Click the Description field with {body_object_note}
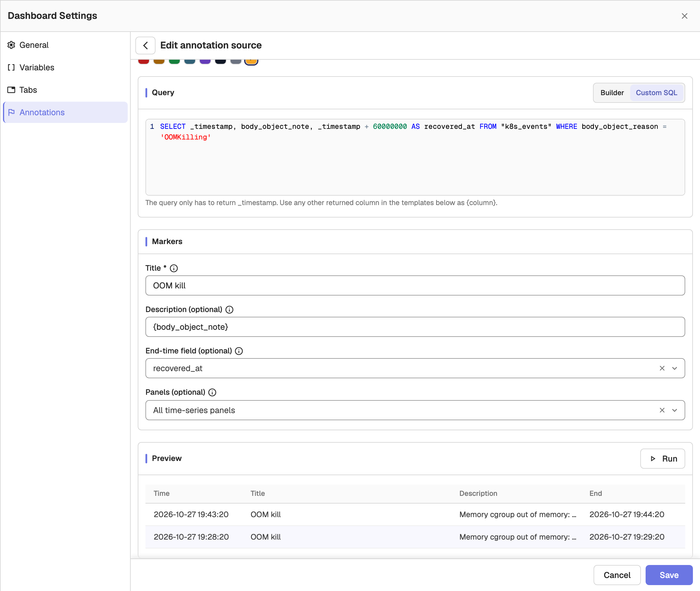The image size is (700, 591). click(415, 327)
